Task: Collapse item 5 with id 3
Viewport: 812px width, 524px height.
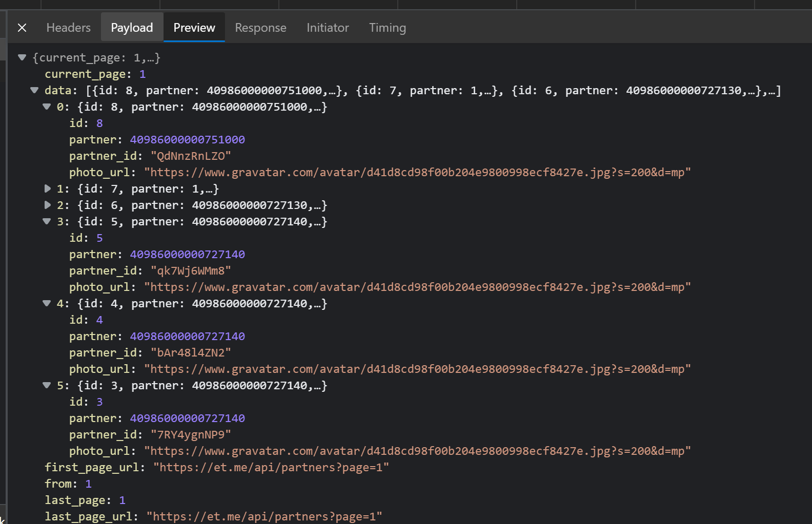Action: pyautogui.click(x=47, y=385)
